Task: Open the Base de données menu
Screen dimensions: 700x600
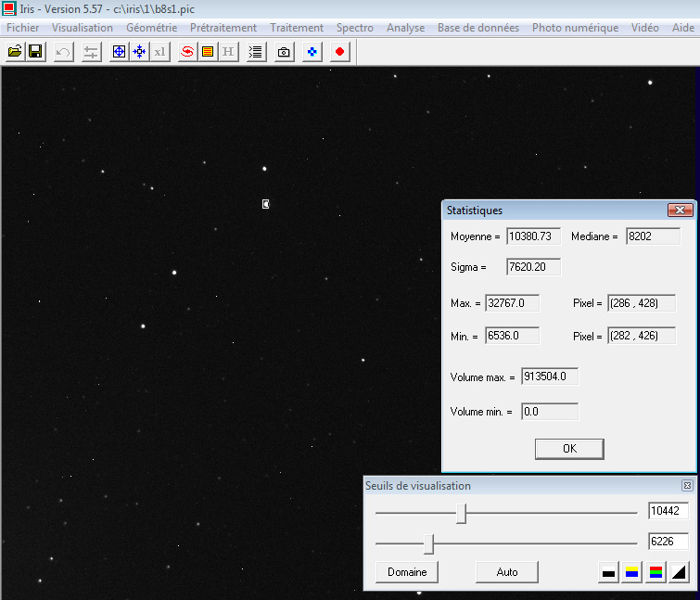Action: click(x=478, y=28)
